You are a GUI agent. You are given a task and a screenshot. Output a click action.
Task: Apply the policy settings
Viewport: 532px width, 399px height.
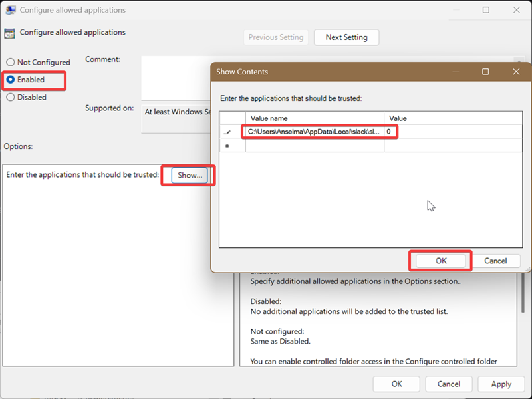click(501, 384)
